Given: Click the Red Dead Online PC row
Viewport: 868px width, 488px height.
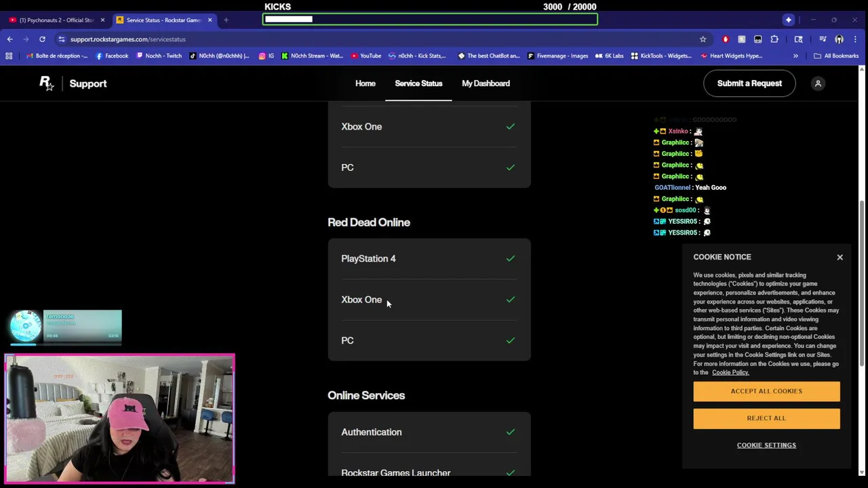Looking at the screenshot, I should [429, 340].
